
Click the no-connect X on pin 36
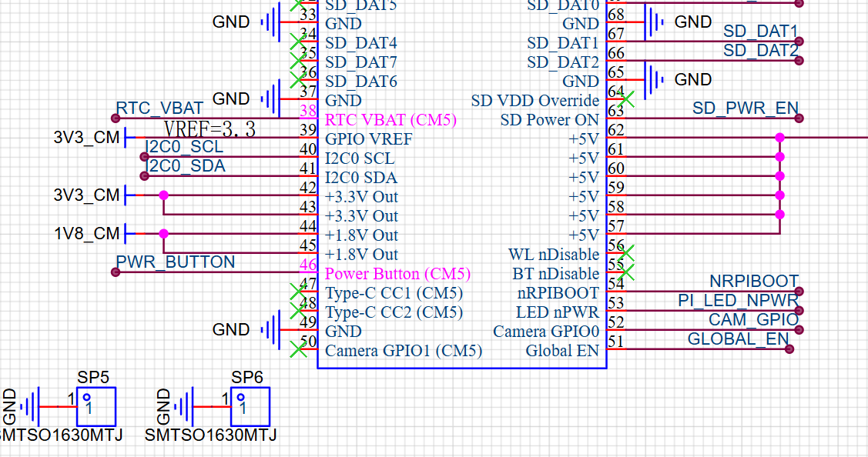tap(298, 80)
